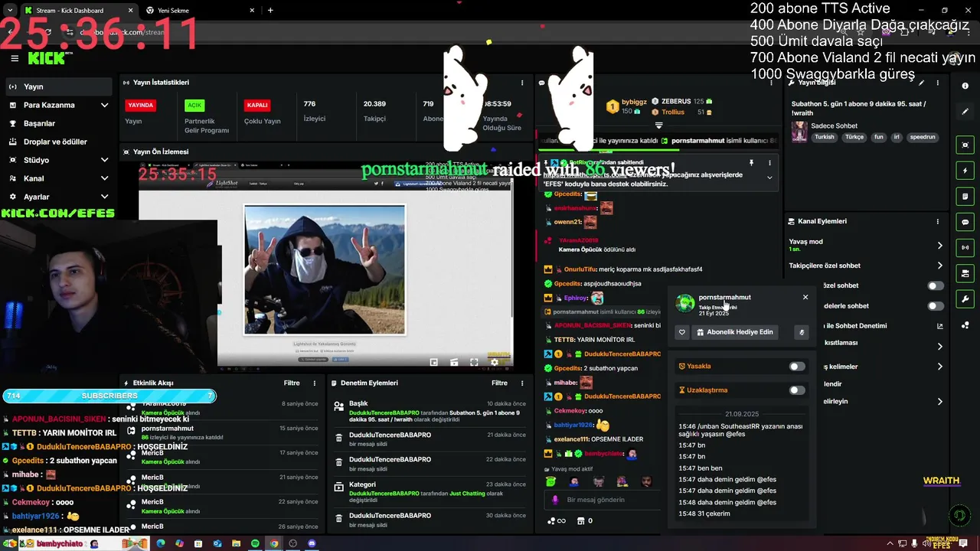Toggle the 'delerle sohbet' switch
The image size is (980, 551).
click(x=936, y=306)
